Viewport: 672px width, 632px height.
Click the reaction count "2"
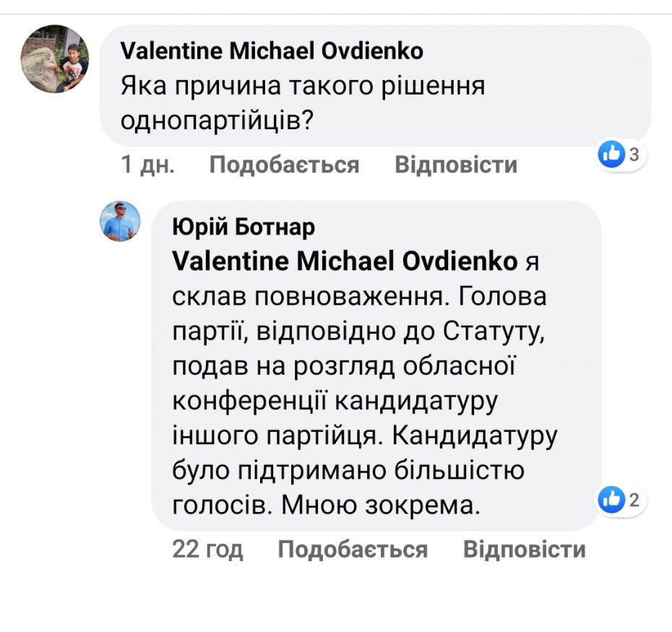[634, 500]
